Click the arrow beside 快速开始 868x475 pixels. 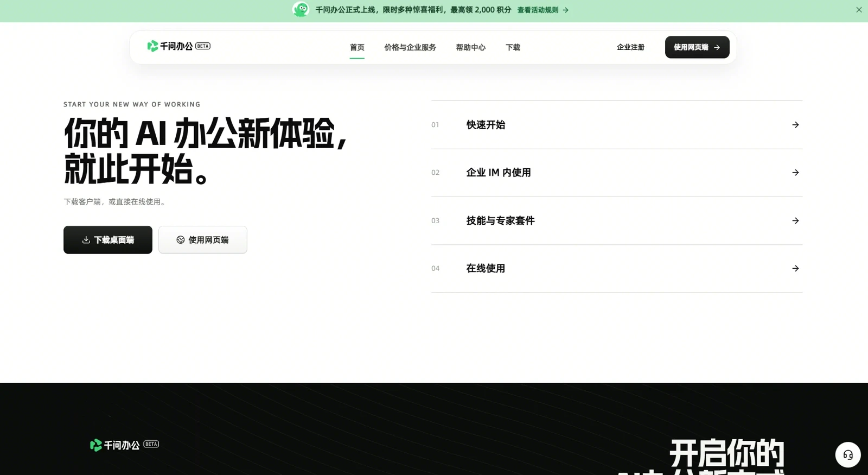795,125
